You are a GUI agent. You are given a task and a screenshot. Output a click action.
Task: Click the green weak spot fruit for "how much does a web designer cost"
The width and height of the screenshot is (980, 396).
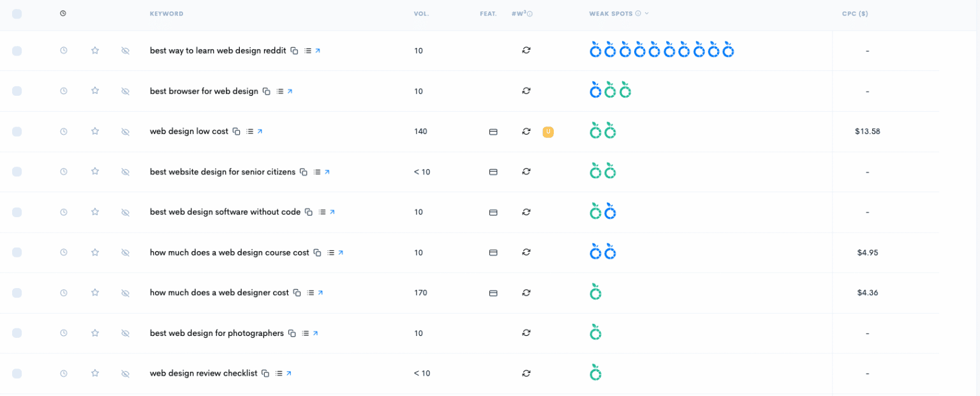click(595, 293)
